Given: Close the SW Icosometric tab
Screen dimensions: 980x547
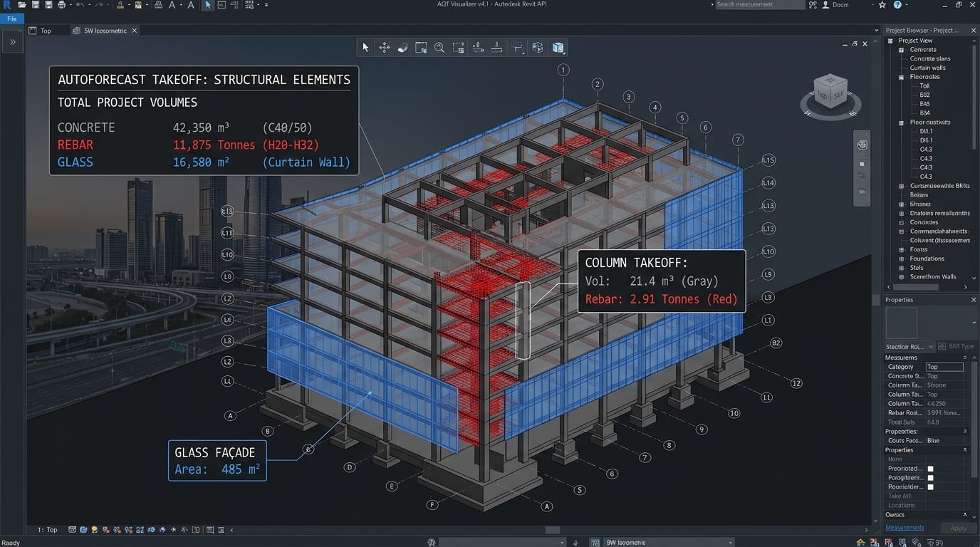Looking at the screenshot, I should [x=135, y=31].
